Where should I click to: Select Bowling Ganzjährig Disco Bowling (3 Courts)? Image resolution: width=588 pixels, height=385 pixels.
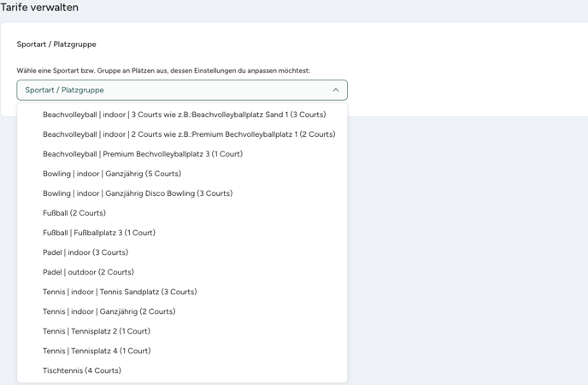tap(182, 193)
